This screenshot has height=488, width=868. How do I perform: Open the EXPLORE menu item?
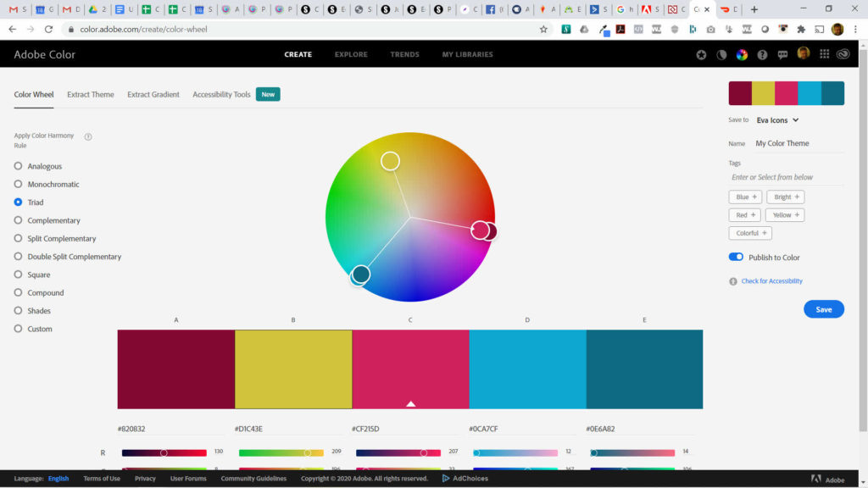point(351,54)
